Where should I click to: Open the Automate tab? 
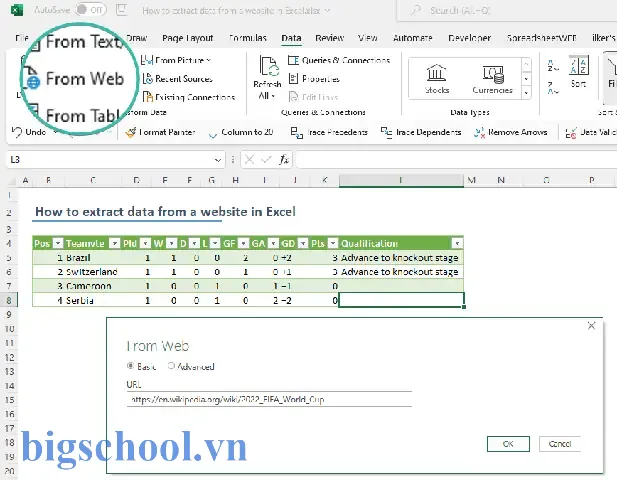(412, 38)
